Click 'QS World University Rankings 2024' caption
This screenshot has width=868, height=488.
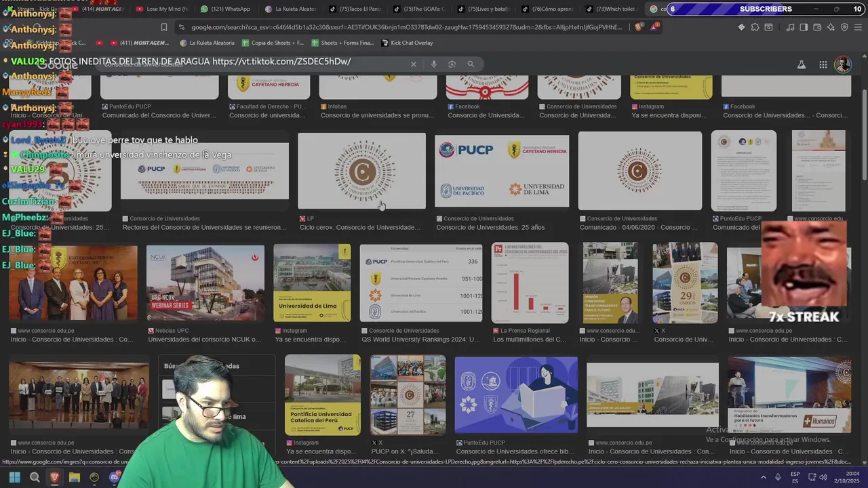(420, 340)
